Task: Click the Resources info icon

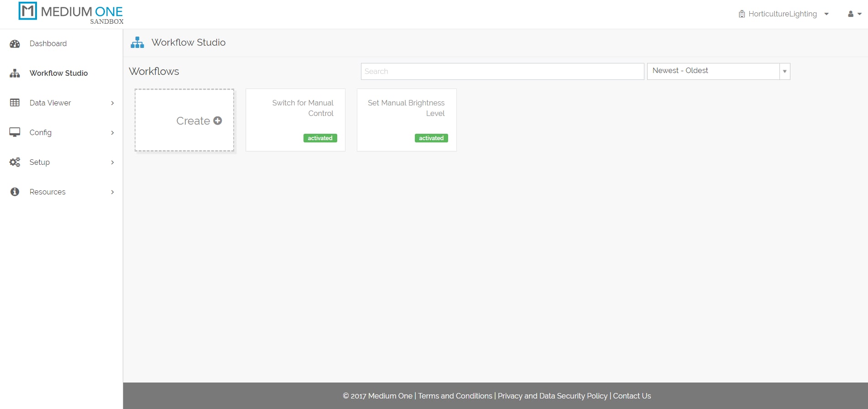Action: pos(15,192)
